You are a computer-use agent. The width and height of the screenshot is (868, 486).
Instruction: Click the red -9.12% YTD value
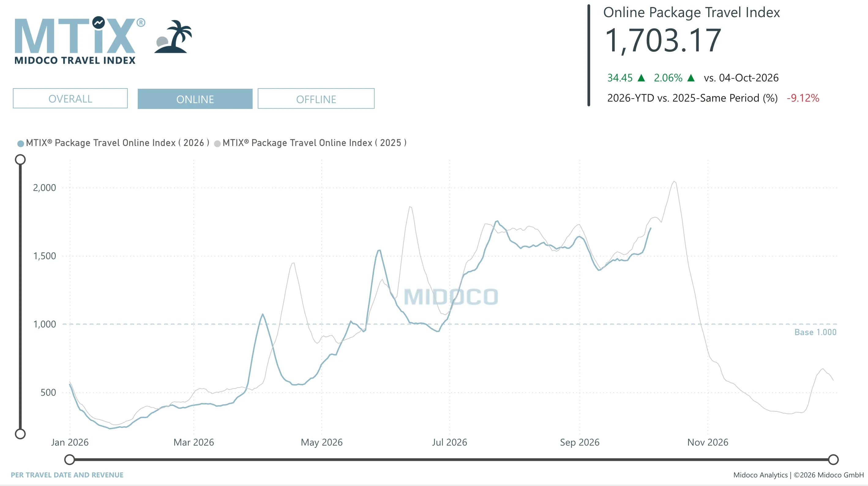click(x=803, y=98)
